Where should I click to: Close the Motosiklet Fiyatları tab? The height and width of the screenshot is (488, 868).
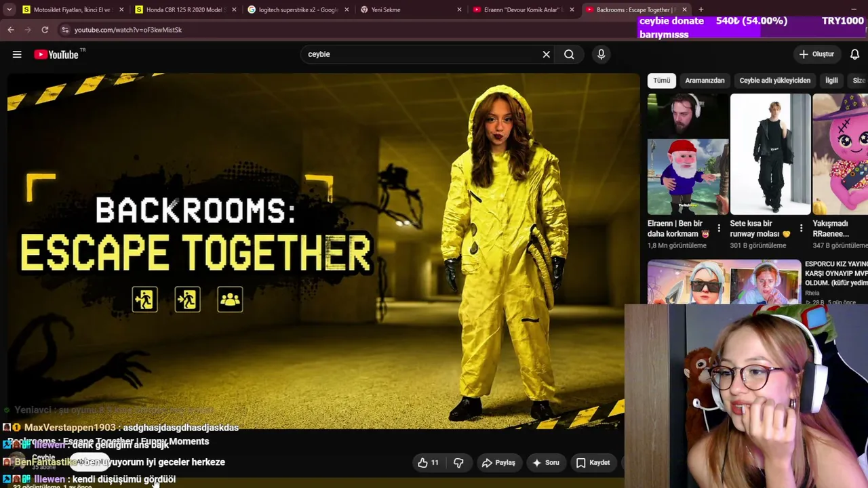coord(121,9)
